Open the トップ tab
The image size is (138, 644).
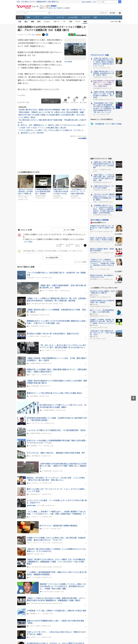coord(20,17)
